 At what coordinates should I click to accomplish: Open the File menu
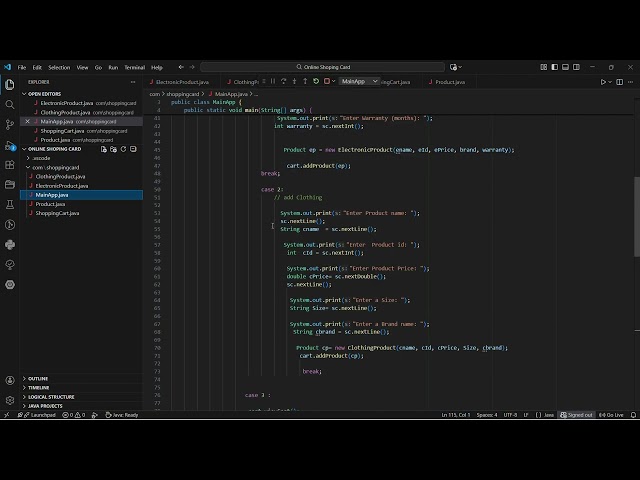coord(22,67)
